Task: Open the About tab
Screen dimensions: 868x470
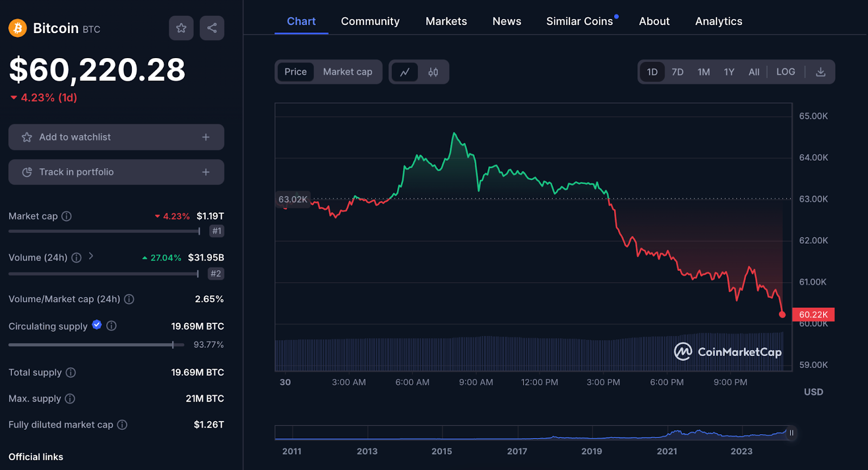Action: click(x=654, y=21)
